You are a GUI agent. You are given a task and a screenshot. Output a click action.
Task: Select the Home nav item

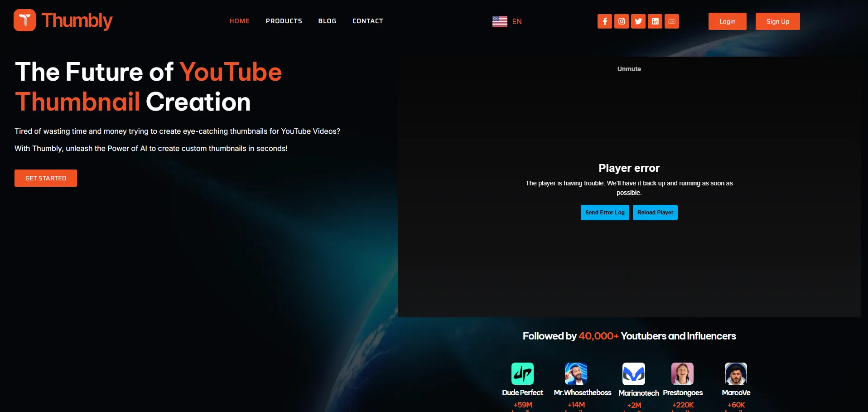(x=239, y=21)
